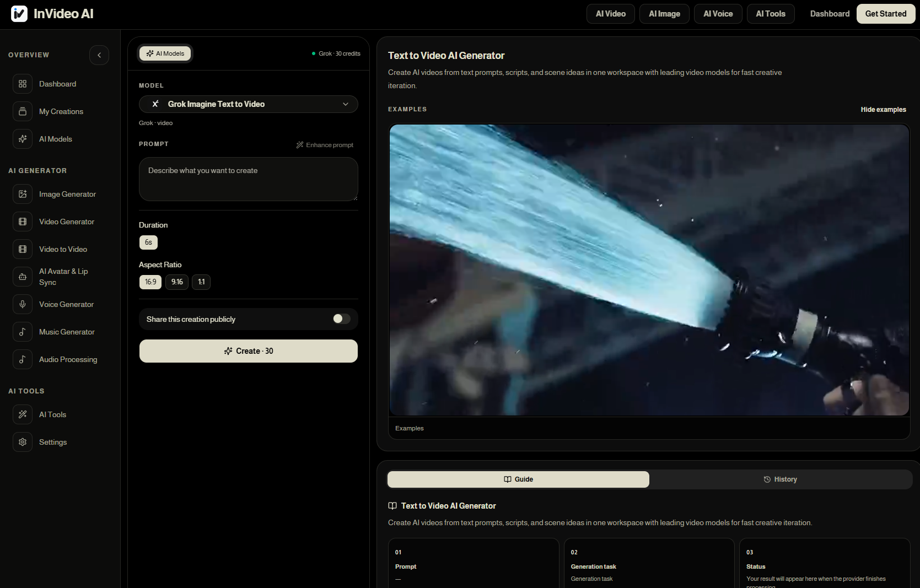This screenshot has height=588, width=920.
Task: Open the AI Tools top menu
Action: coord(771,14)
